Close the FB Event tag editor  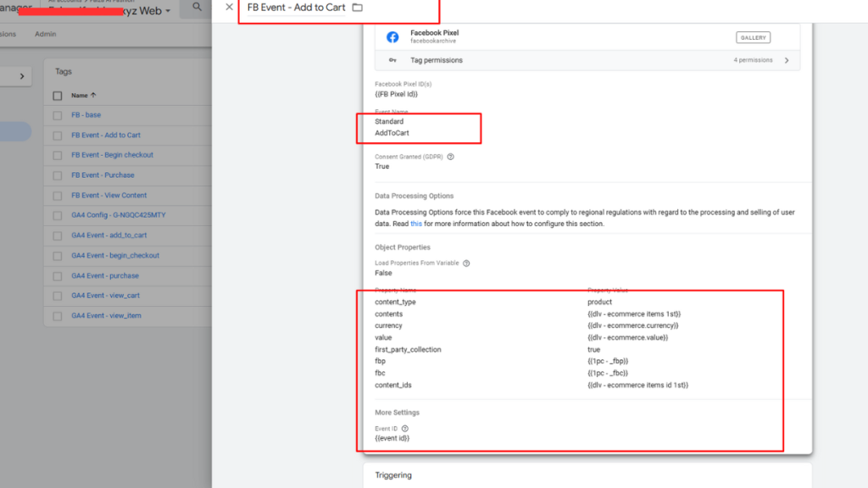click(x=229, y=7)
